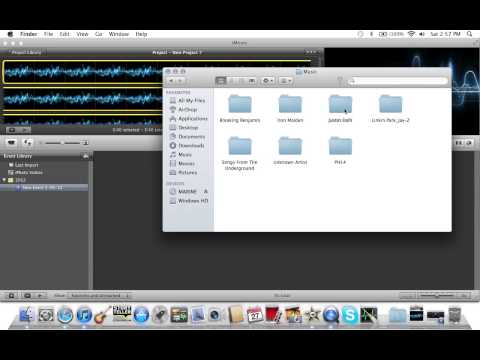Screen dimensions: 480x360
Task: Collapse the 2012 year in Event Library
Action: (4, 180)
